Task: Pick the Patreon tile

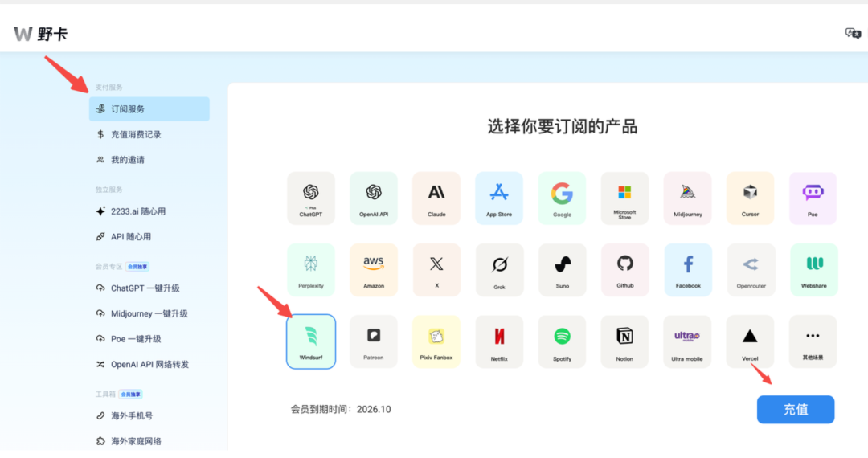Action: [x=374, y=341]
